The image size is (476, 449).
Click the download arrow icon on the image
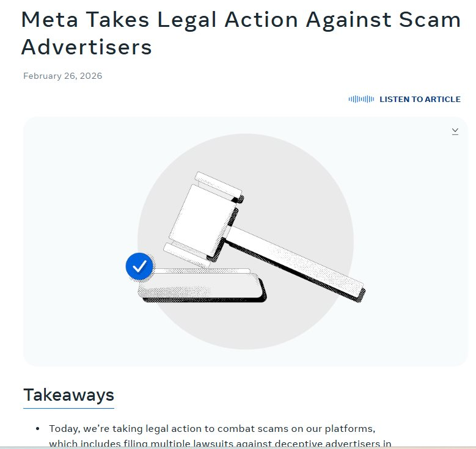pos(455,131)
